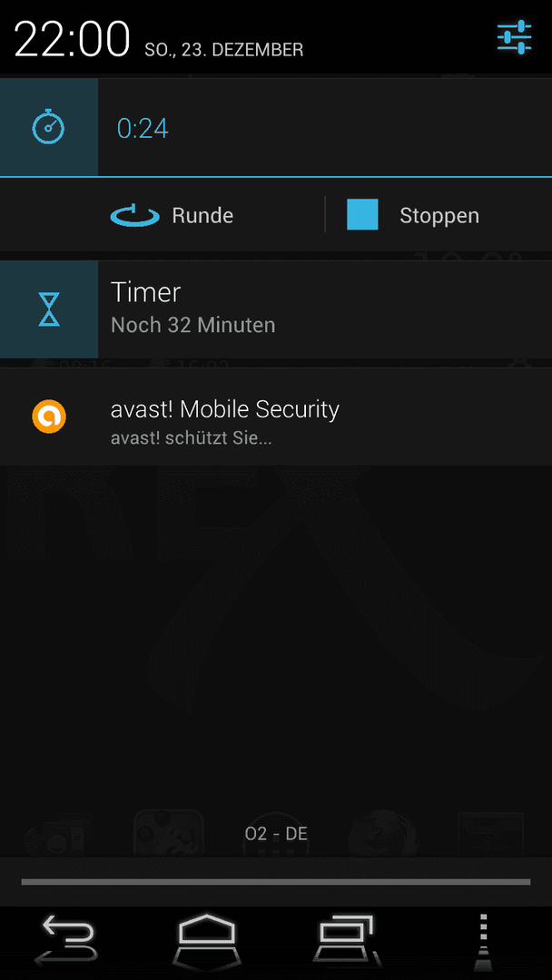
Task: Tap the blue lap arrow icon beside Runde
Action: click(x=136, y=216)
